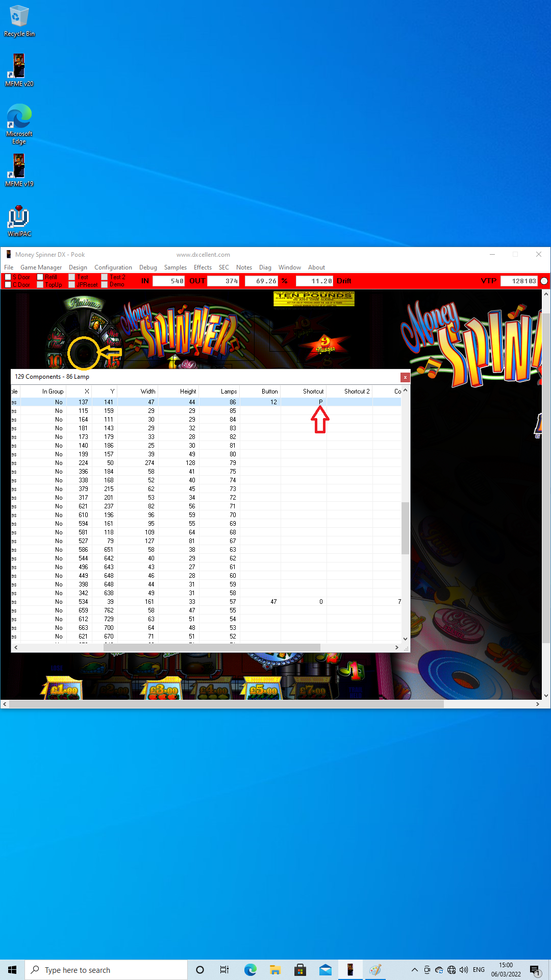The image size is (551, 980).
Task: Click the Drift value field 11.20
Action: tap(315, 281)
